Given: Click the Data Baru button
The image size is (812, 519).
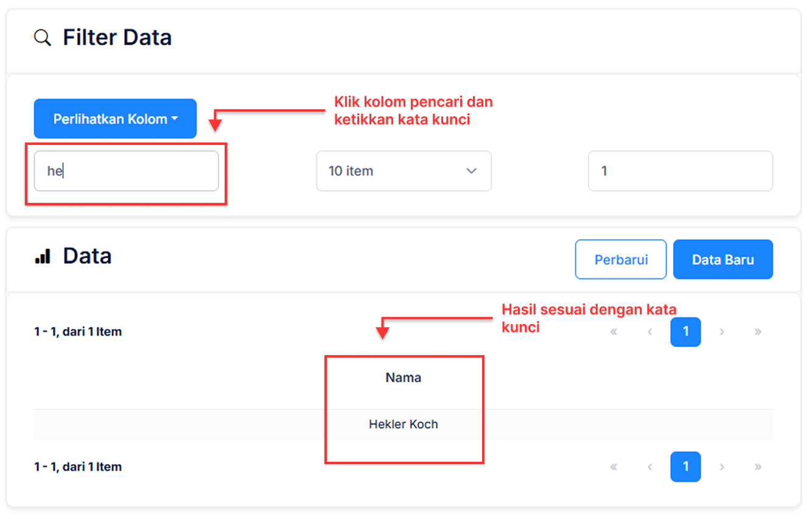Looking at the screenshot, I should point(723,259).
